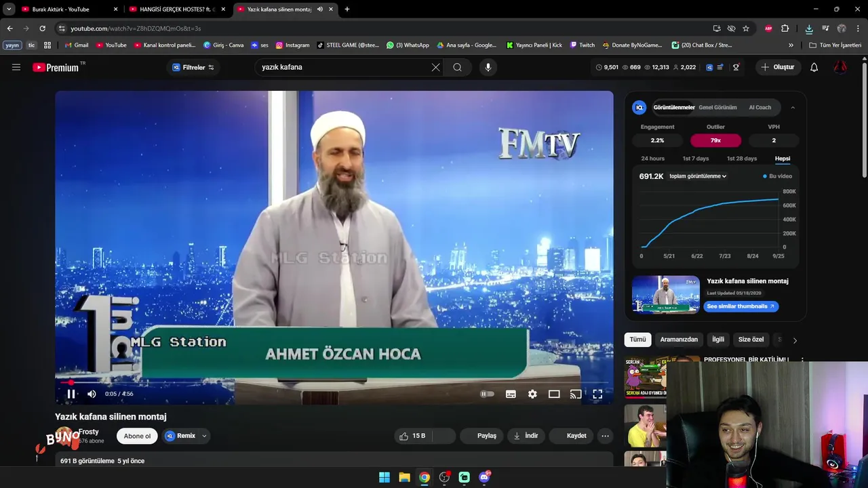Click the Kaydet save button
Viewport: 868px width, 488px height.
click(570, 436)
